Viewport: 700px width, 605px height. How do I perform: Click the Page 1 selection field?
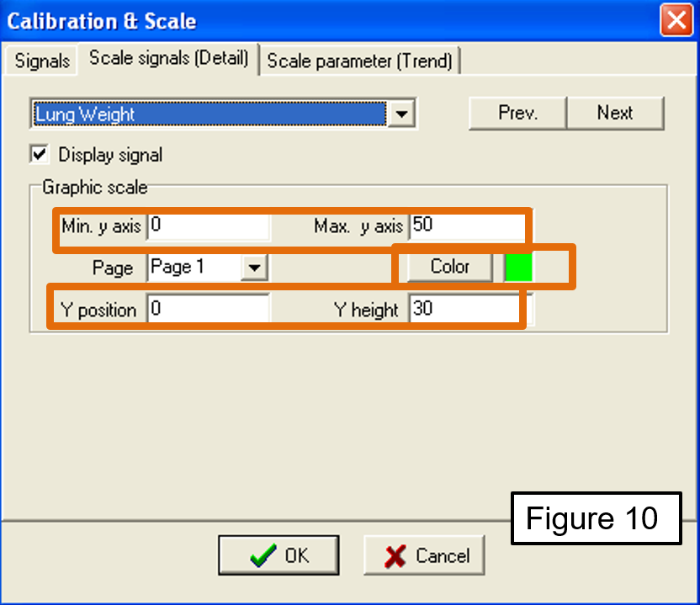pyautogui.click(x=195, y=268)
